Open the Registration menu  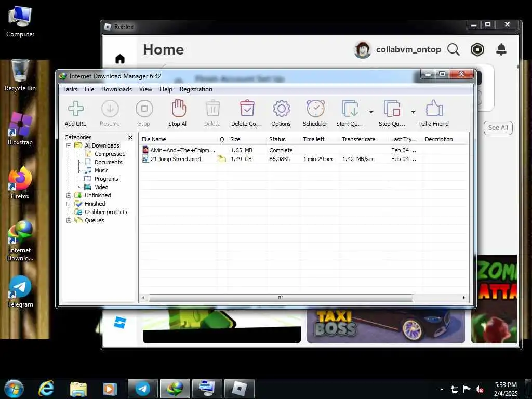[196, 89]
